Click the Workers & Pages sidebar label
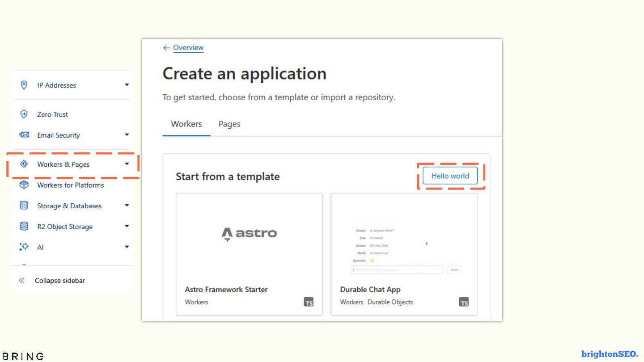Screen dimensions: 644x362 pos(64,164)
